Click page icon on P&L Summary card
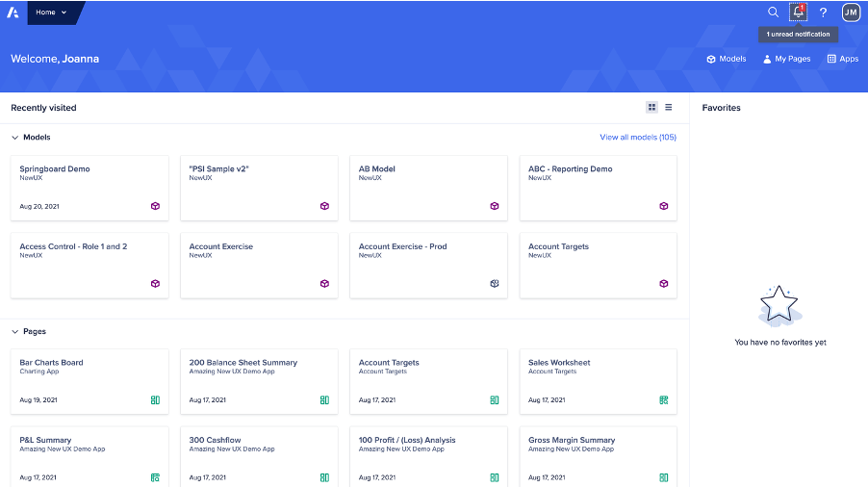Image resolution: width=868 pixels, height=487 pixels. point(155,477)
